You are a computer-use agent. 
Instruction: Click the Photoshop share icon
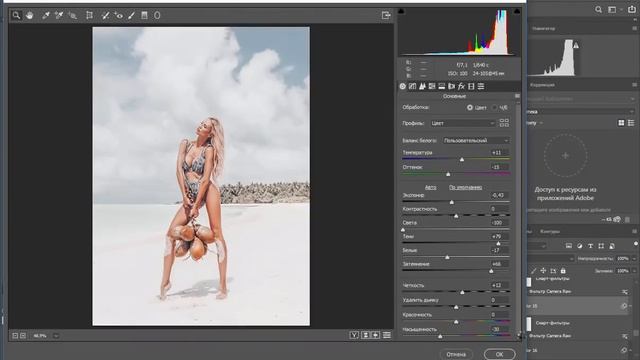(x=632, y=9)
